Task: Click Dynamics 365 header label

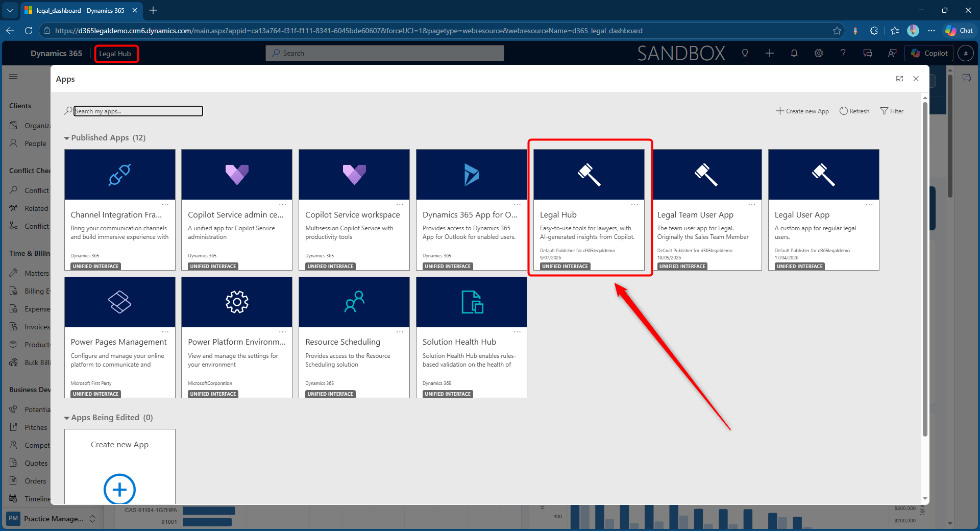Action: pos(56,53)
